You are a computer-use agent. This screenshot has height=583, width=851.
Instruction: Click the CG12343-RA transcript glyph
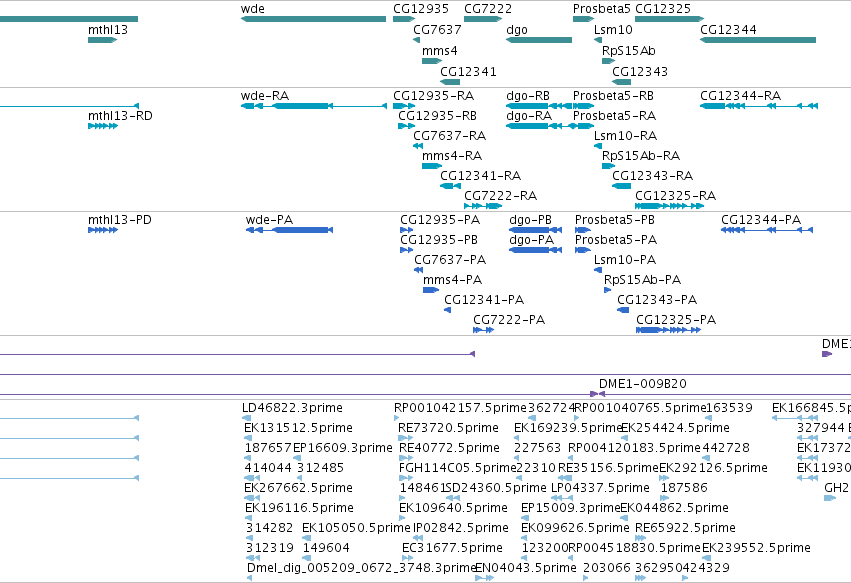pyautogui.click(x=621, y=186)
